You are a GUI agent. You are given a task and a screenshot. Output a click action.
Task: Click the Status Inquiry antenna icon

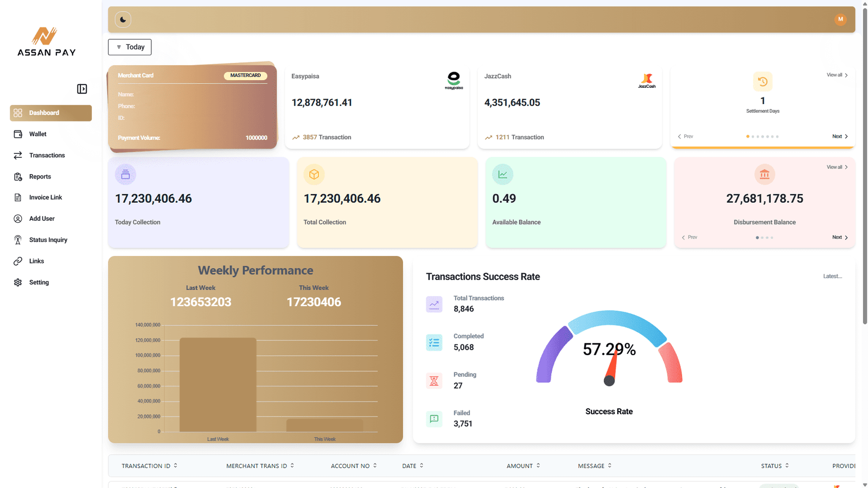pyautogui.click(x=18, y=240)
